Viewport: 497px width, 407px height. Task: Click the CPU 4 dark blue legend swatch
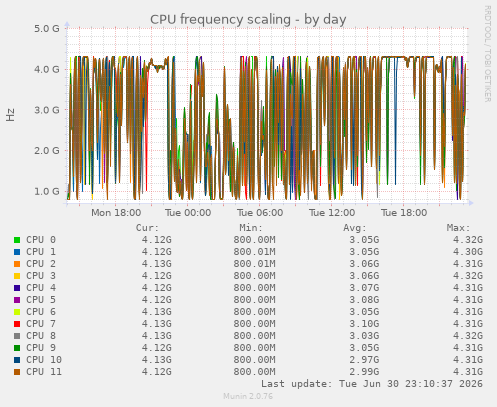tap(17, 288)
